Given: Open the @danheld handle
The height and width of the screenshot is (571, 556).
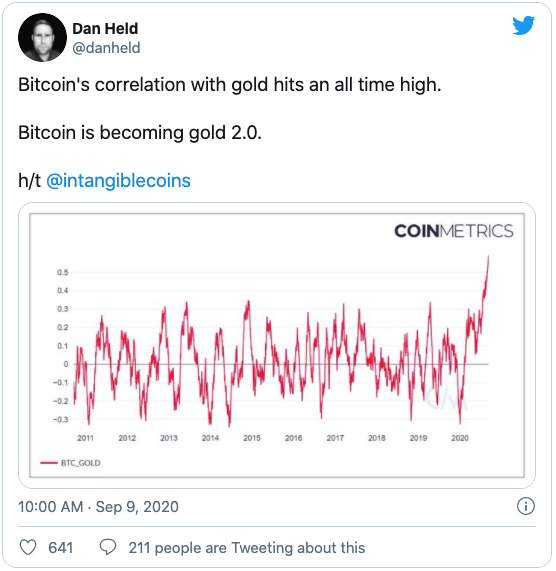Looking at the screenshot, I should 106,48.
